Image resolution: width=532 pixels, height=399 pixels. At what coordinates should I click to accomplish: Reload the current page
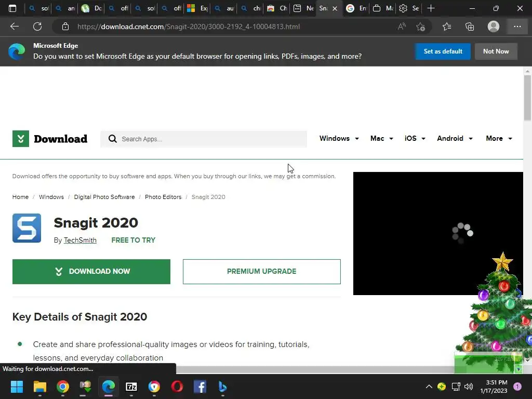(37, 26)
